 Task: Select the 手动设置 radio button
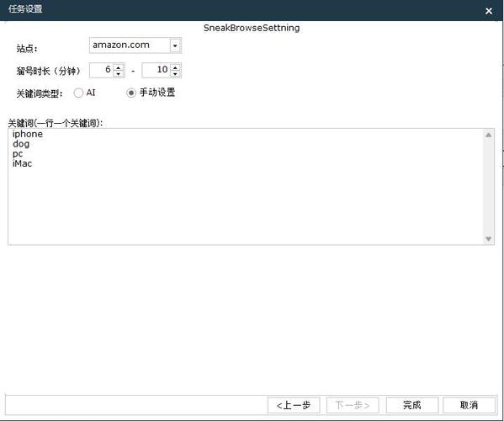pos(130,93)
